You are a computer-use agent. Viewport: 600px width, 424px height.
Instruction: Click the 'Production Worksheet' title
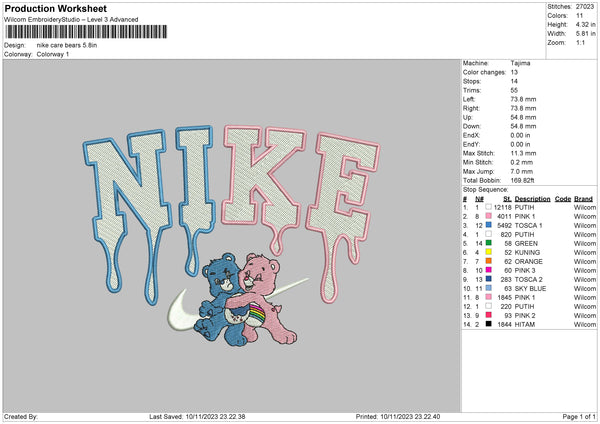pyautogui.click(x=55, y=8)
